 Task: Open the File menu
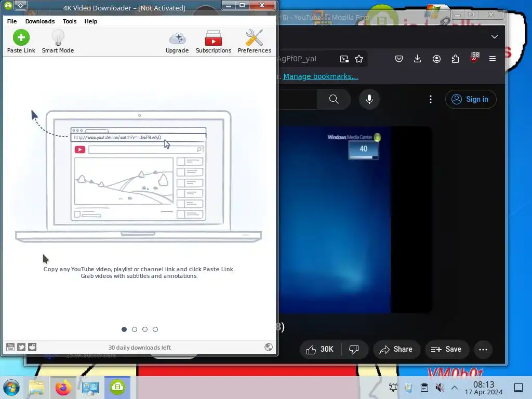coord(12,21)
